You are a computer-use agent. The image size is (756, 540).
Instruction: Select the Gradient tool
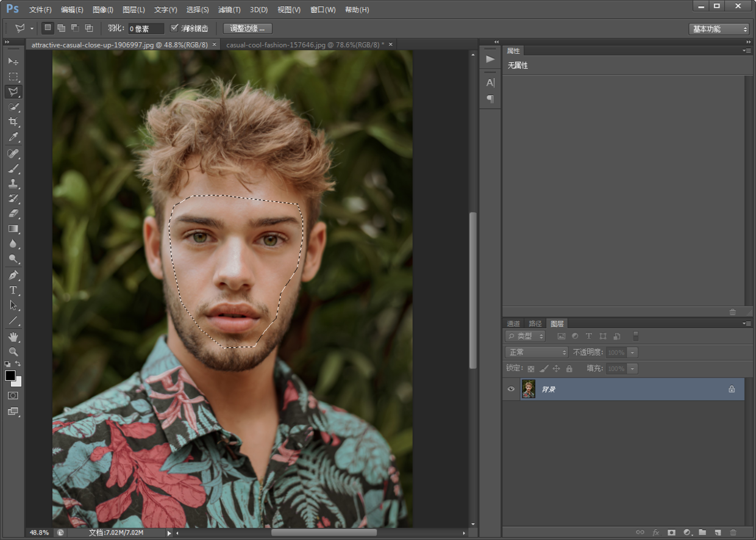13,229
